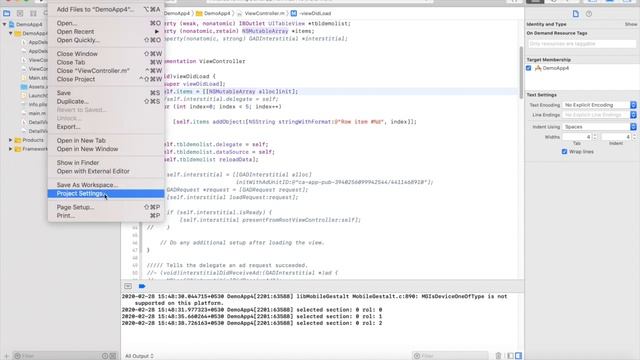This screenshot has width=640, height=360.
Task: Click the code editor vertical scrollbar
Action: point(521,73)
